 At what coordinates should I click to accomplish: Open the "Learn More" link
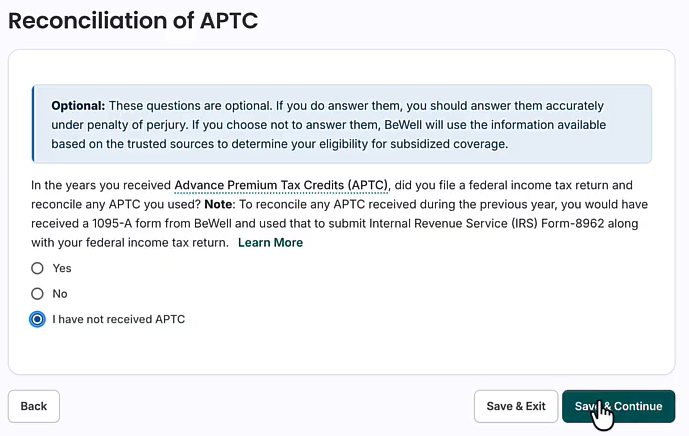pyautogui.click(x=270, y=243)
